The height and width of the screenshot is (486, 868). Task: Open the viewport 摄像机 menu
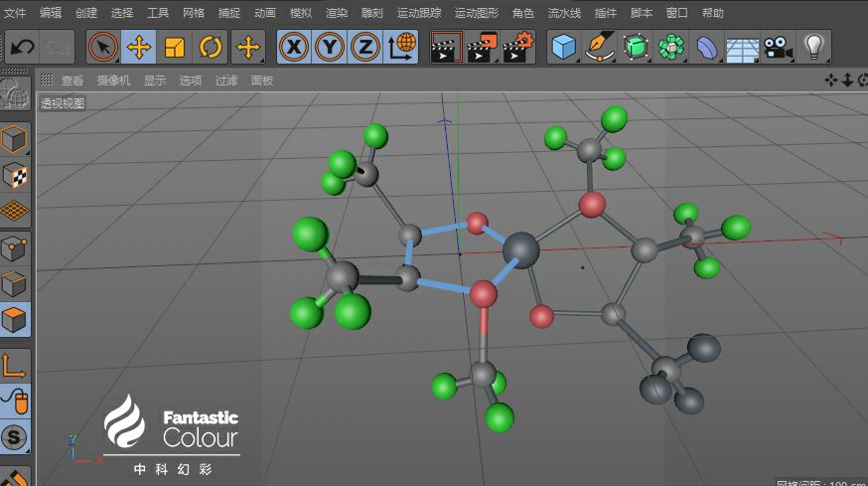pos(113,81)
